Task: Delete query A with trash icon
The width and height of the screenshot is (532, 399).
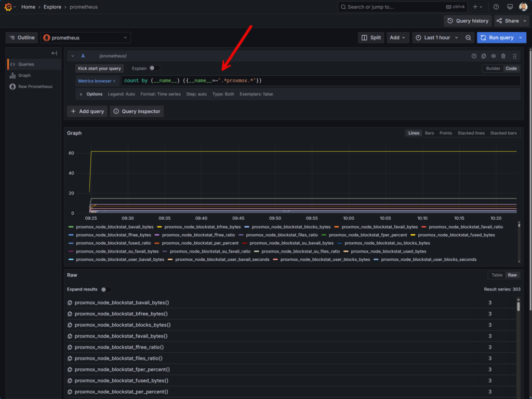Action: pyautogui.click(x=503, y=56)
